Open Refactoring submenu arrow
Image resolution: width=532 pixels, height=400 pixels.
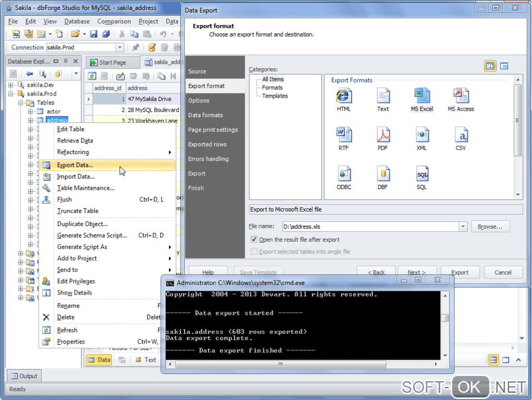pyautogui.click(x=170, y=152)
